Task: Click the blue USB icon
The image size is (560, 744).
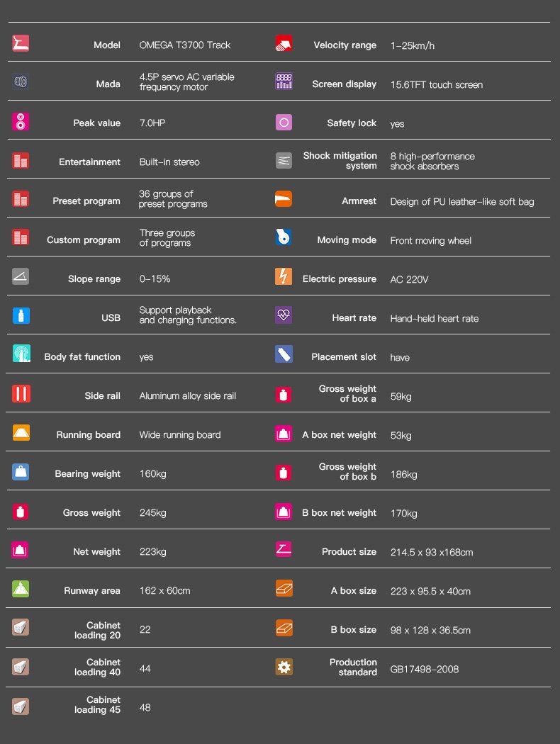Action: [x=21, y=316]
